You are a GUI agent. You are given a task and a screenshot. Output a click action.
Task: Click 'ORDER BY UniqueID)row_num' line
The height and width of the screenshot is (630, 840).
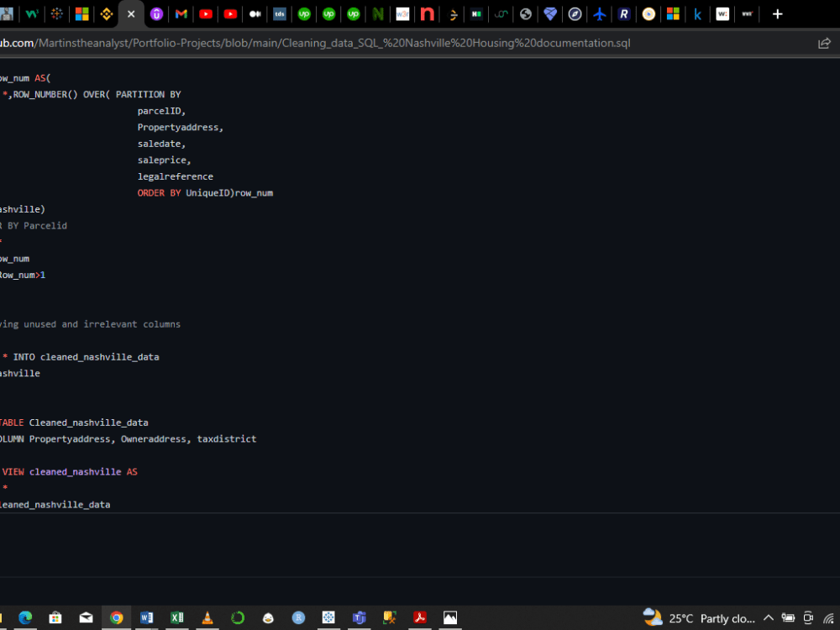click(x=205, y=193)
